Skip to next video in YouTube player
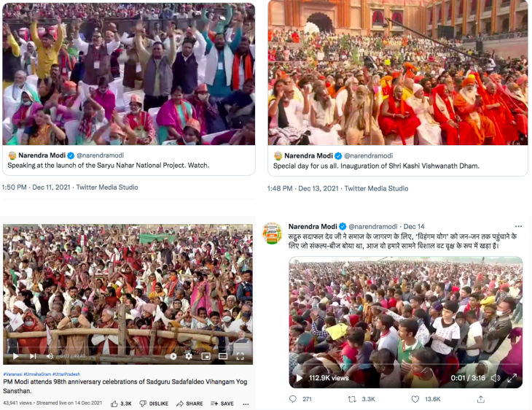 click(x=33, y=356)
